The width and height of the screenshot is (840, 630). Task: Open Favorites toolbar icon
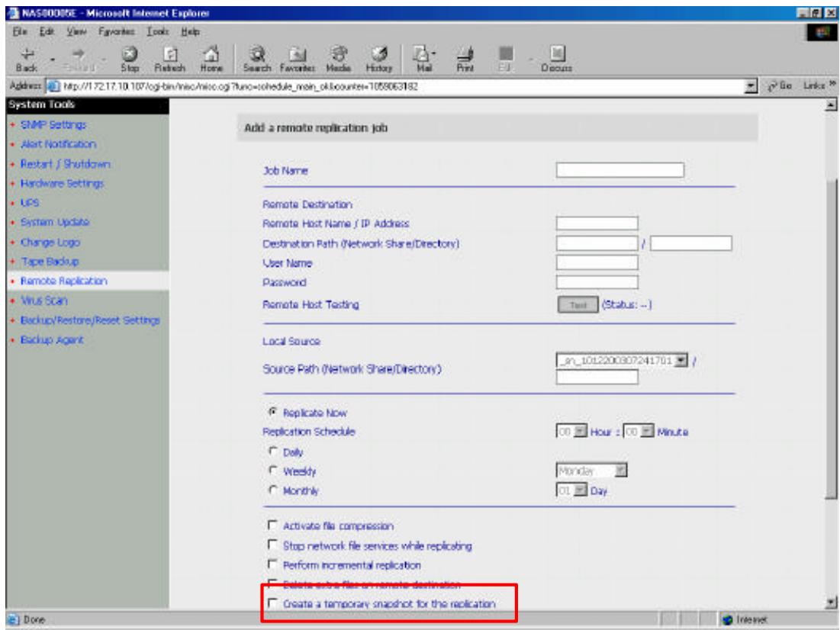(x=298, y=59)
